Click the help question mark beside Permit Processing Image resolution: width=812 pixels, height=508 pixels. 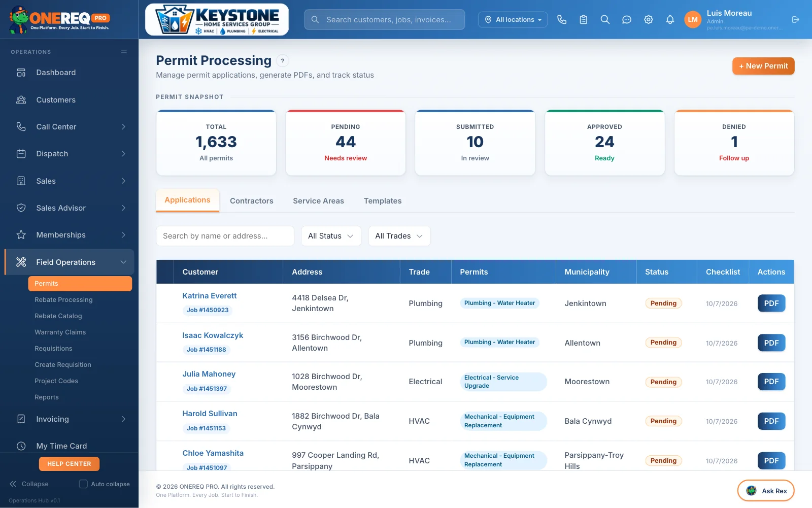click(283, 61)
